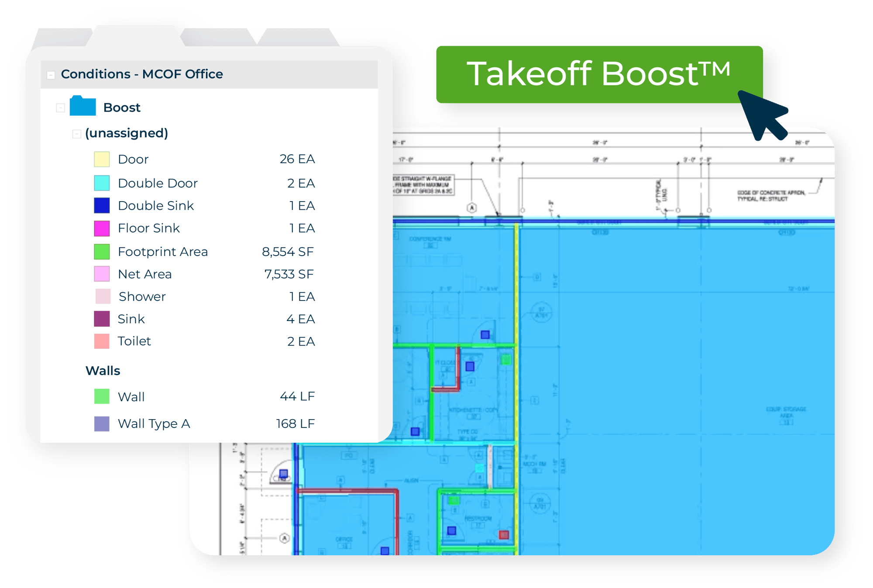Collapse the Conditions - MCOF Office tree
The width and height of the screenshot is (873, 588).
(51, 75)
